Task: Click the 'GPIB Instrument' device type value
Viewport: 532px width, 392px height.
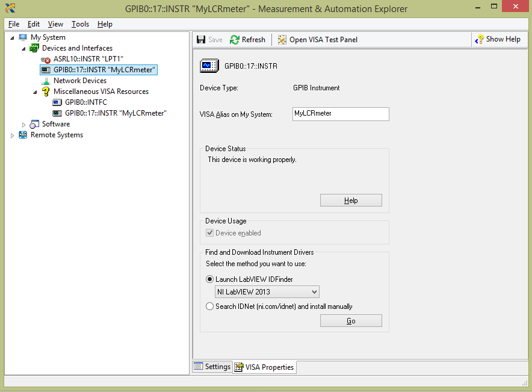Action: point(316,88)
